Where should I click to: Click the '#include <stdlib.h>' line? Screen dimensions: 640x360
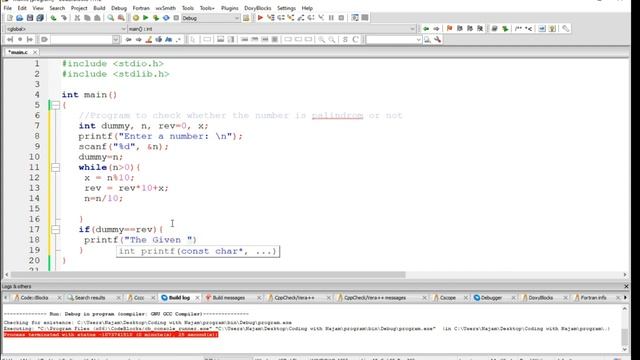(116, 74)
